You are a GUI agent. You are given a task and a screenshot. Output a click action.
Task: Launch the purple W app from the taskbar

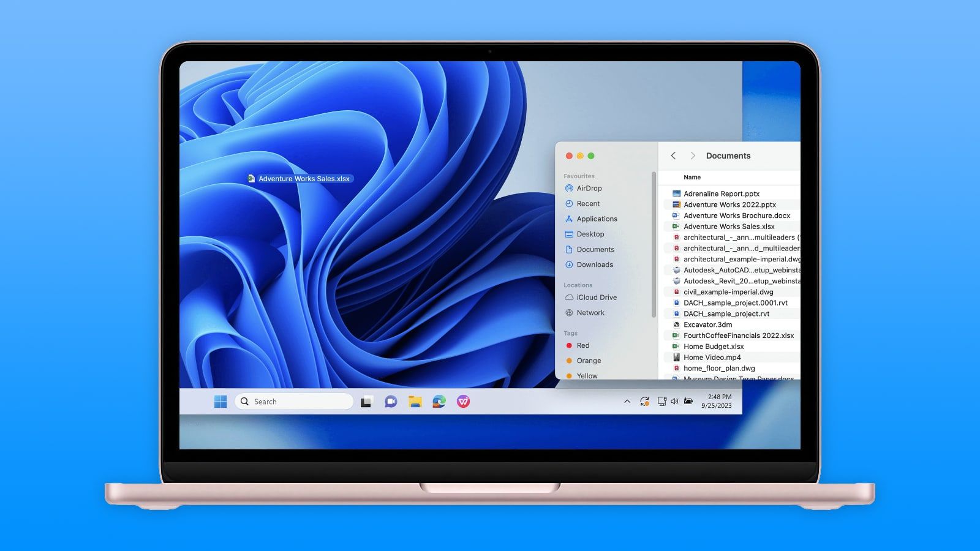tap(464, 402)
